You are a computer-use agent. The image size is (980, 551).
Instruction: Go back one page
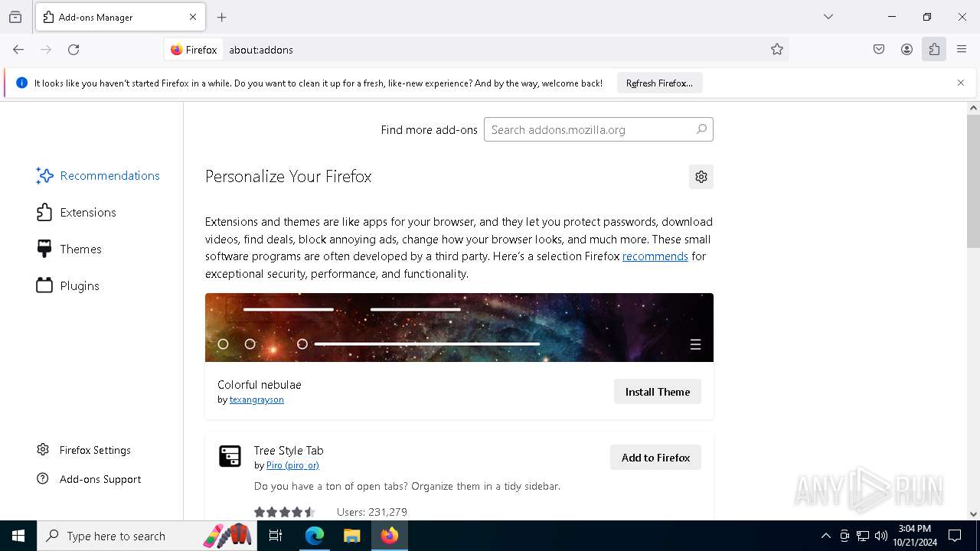point(18,50)
